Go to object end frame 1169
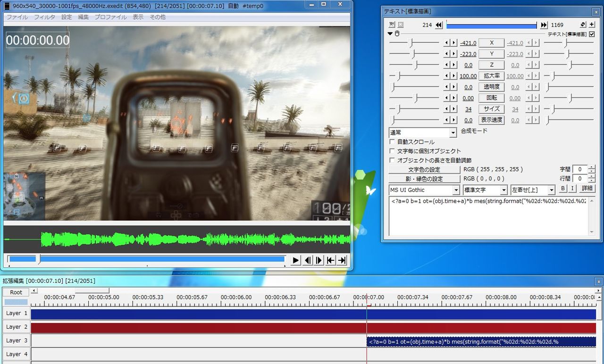604x364 pixels. (544, 25)
